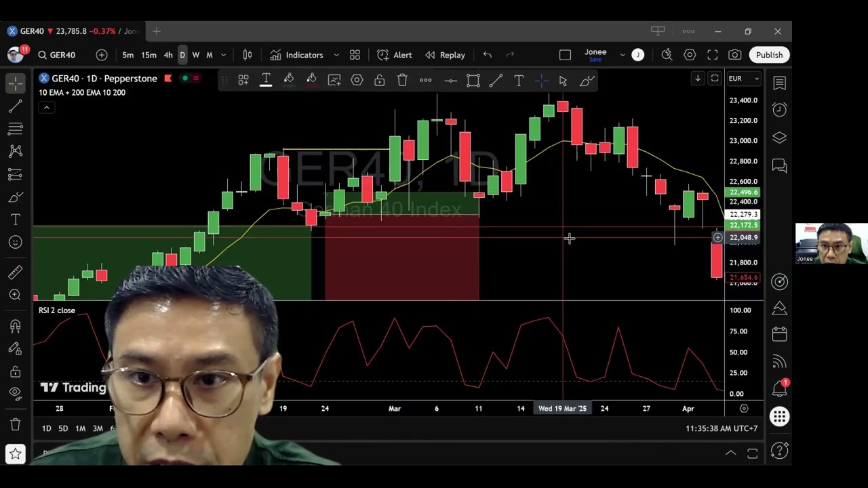Switch to the 15m timeframe

[149, 55]
